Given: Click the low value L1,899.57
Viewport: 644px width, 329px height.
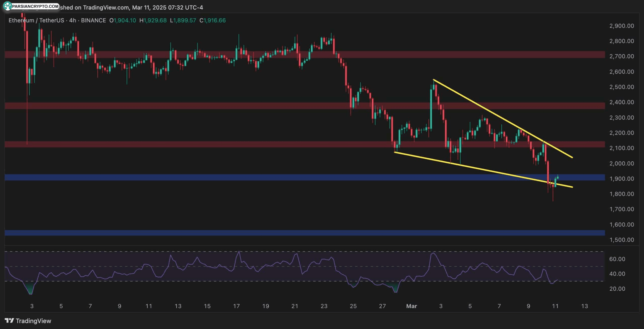Looking at the screenshot, I should 183,20.
